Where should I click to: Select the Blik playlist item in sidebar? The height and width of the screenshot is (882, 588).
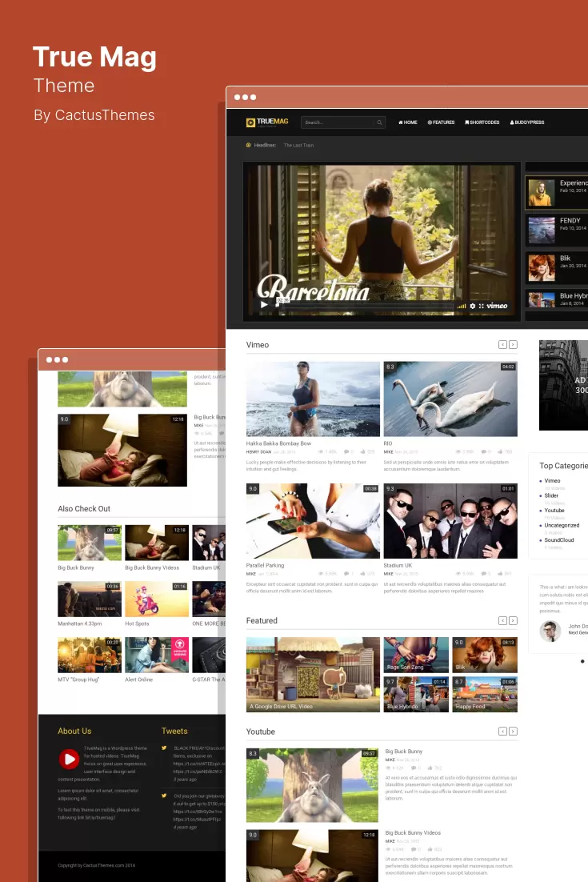557,267
